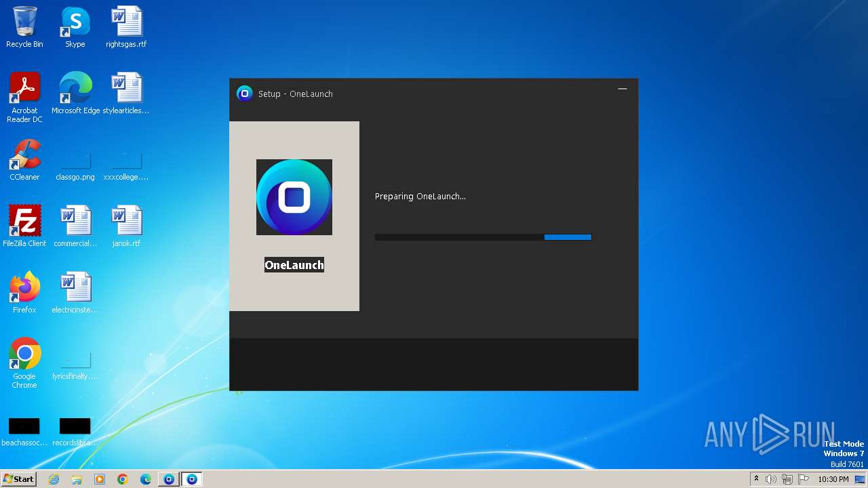Click the 10:30 PM system clock
Viewport: 868px width, 488px height.
tap(833, 479)
